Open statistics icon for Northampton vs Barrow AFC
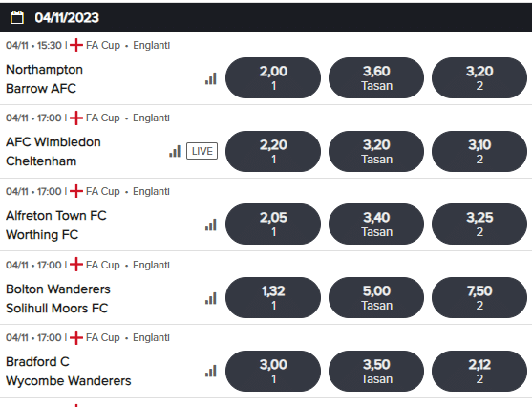This screenshot has height=407, width=532. click(211, 78)
